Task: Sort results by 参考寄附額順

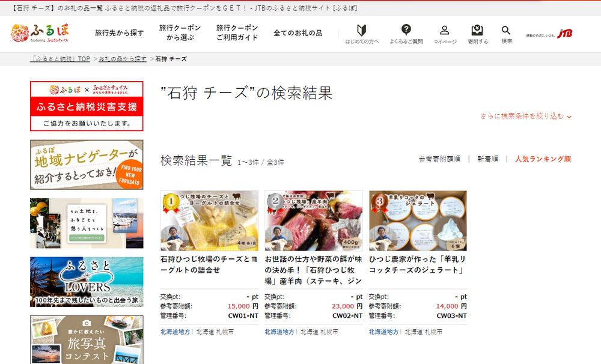Action: [439, 159]
